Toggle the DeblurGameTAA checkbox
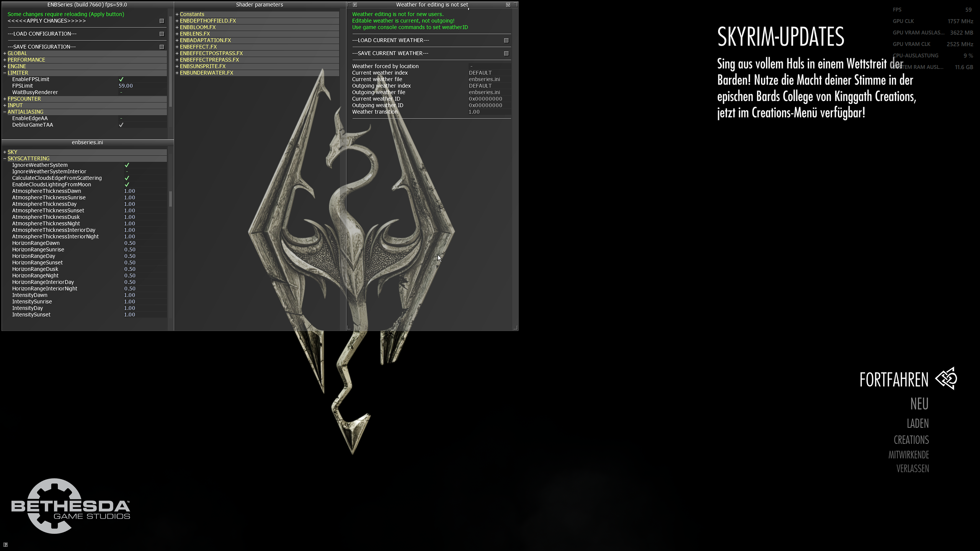Viewport: 980px width, 551px height. click(121, 125)
